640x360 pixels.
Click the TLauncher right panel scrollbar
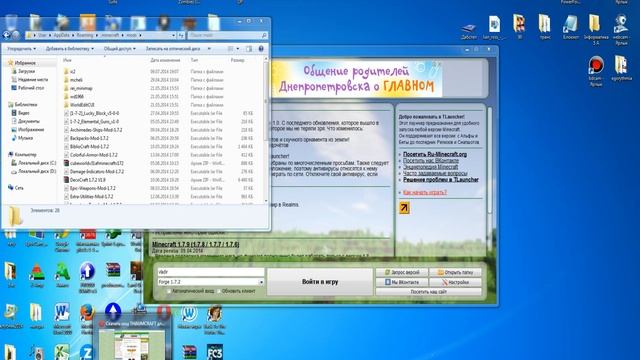coord(489,161)
